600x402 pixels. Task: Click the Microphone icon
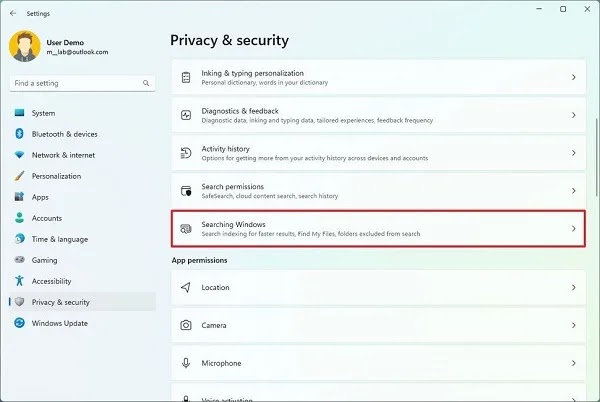click(x=186, y=363)
